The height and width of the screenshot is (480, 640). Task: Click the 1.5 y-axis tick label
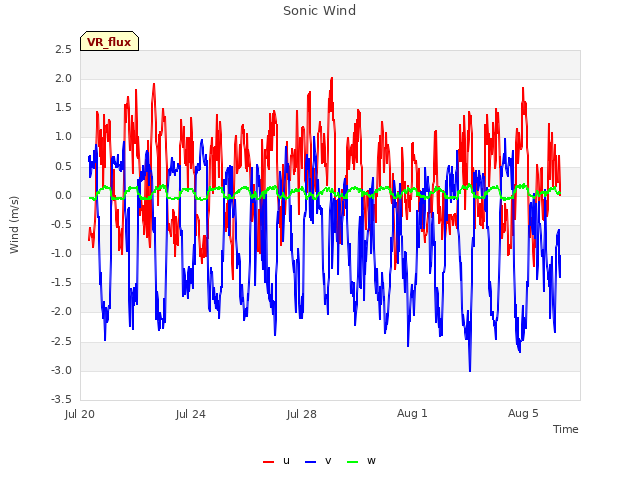[64, 108]
